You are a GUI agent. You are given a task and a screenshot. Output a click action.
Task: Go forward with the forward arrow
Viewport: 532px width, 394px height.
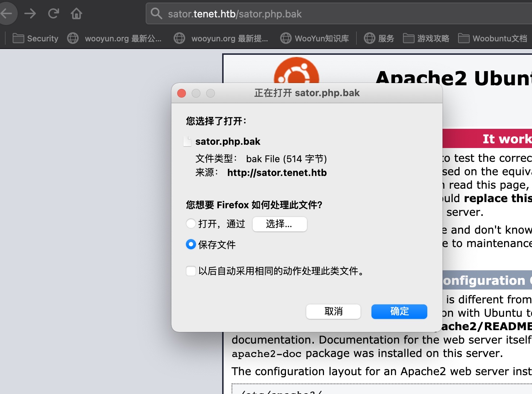tap(30, 13)
